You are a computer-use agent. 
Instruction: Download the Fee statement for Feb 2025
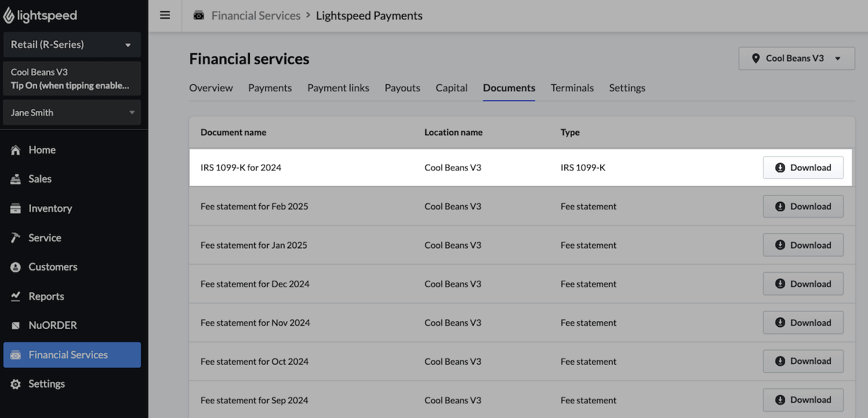[x=803, y=206]
